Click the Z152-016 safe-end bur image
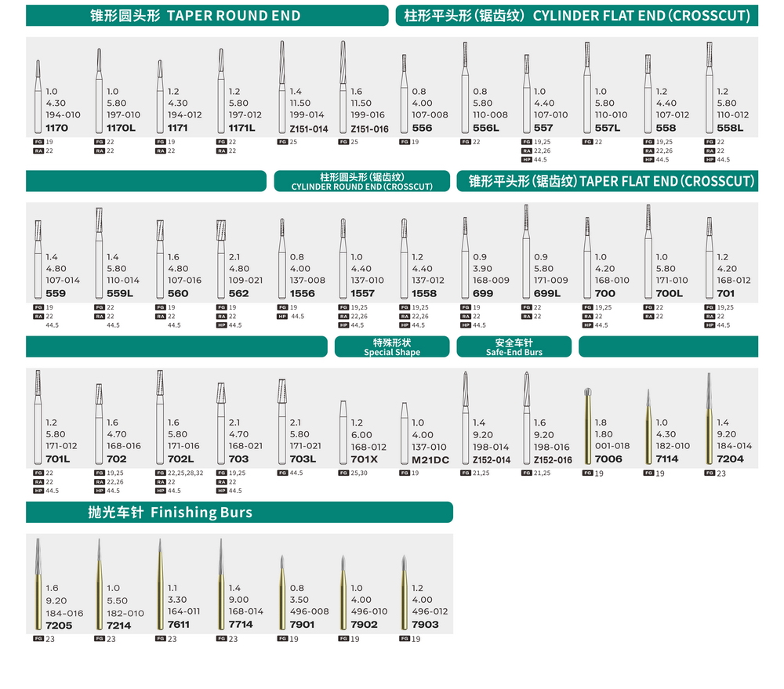The image size is (784, 689). tap(526, 419)
